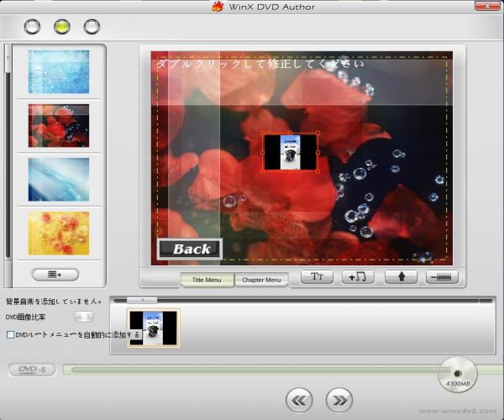
Task: Click the 4300MB disc capacity icon
Action: coord(458,375)
